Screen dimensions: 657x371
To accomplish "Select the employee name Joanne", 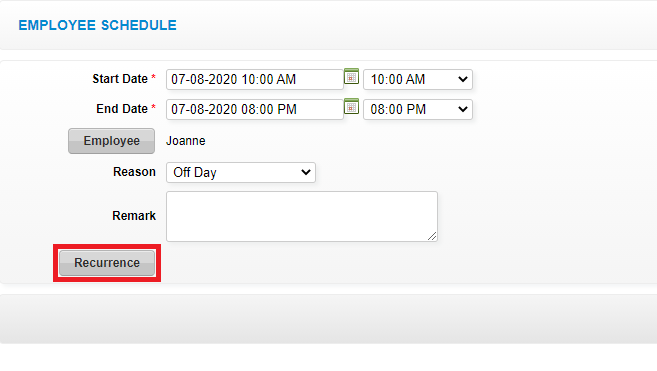I will [x=186, y=141].
